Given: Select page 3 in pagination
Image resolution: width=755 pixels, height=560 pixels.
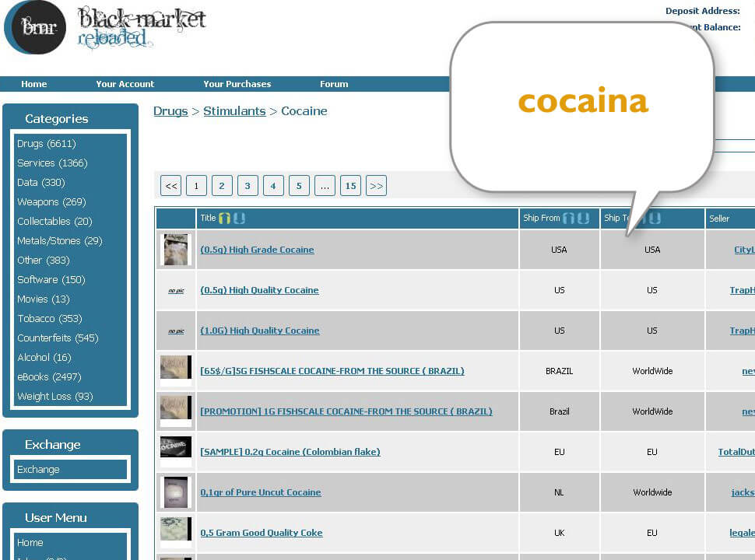Looking at the screenshot, I should (x=248, y=186).
